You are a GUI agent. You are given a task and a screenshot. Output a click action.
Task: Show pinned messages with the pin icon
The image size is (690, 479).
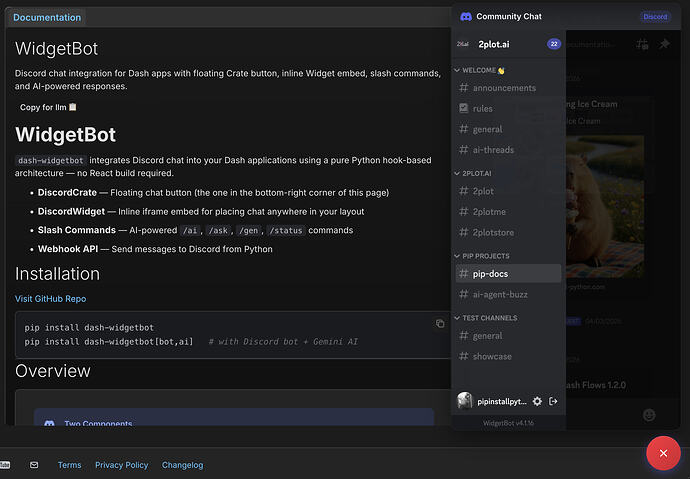point(664,44)
